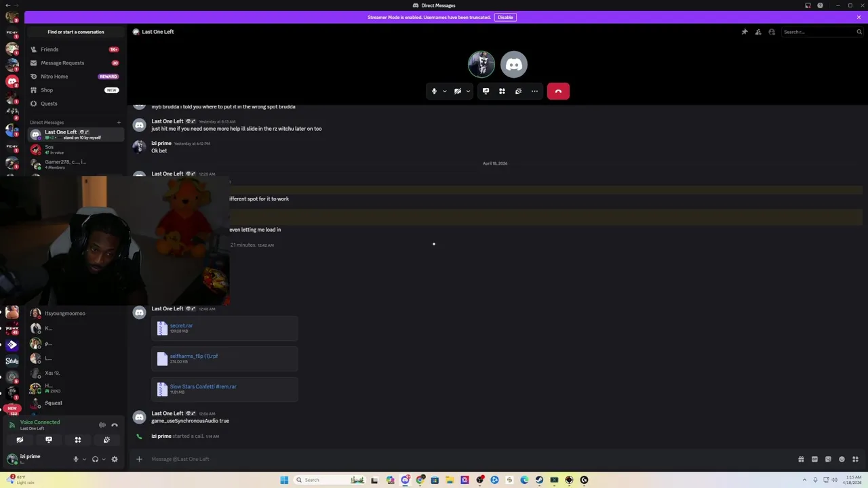Turn on camera in voice panel

(x=20, y=440)
